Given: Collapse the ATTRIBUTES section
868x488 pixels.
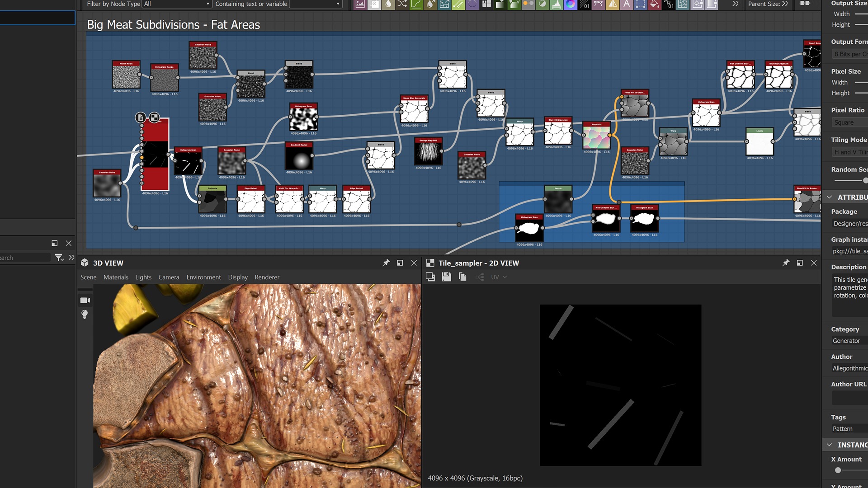Looking at the screenshot, I should click(830, 197).
